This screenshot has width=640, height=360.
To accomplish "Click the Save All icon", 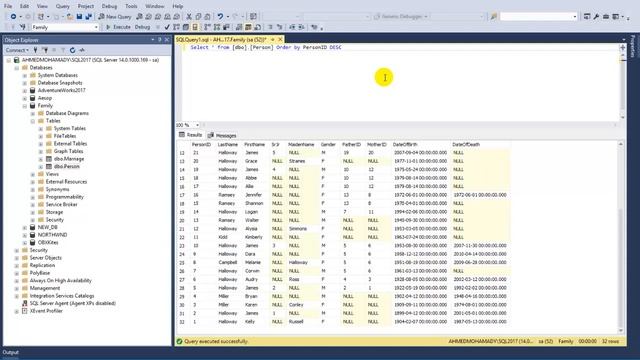I will (89, 17).
